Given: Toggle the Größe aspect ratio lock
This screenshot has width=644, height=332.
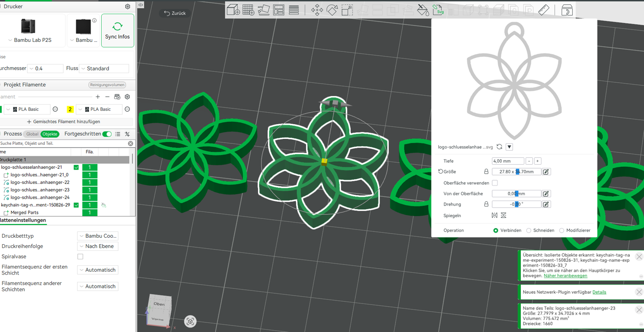Looking at the screenshot, I should [486, 172].
